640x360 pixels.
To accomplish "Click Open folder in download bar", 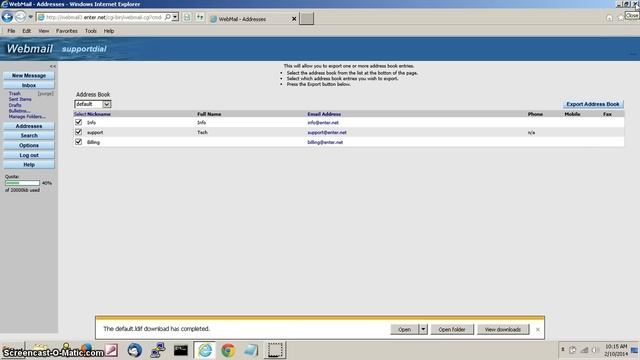I will click(x=451, y=329).
